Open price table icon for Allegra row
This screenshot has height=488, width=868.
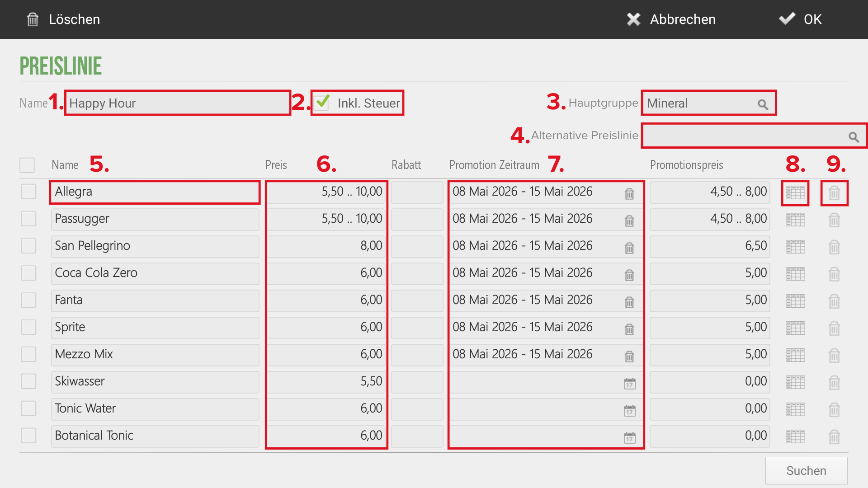click(795, 193)
